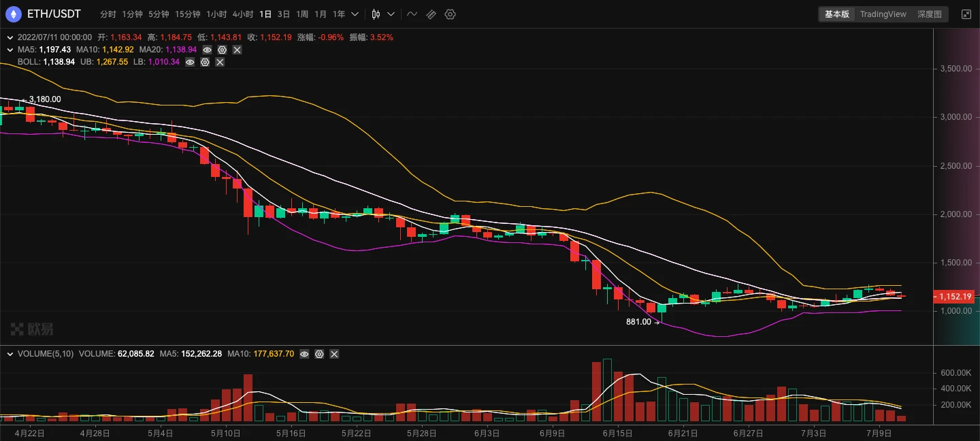The height and width of the screenshot is (441, 980).
Task: Select the 1月 monthly interval
Action: (x=321, y=14)
